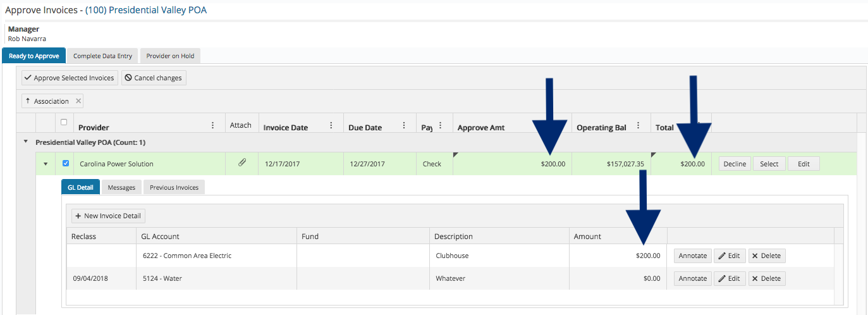The width and height of the screenshot is (868, 315).
Task: Edit the Carolina Power Solution invoice
Action: click(804, 164)
